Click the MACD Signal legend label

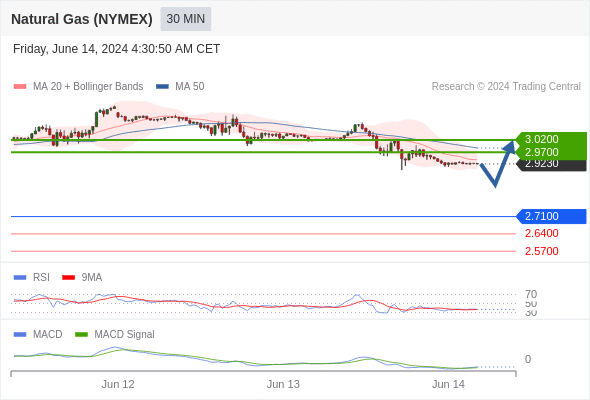(125, 335)
